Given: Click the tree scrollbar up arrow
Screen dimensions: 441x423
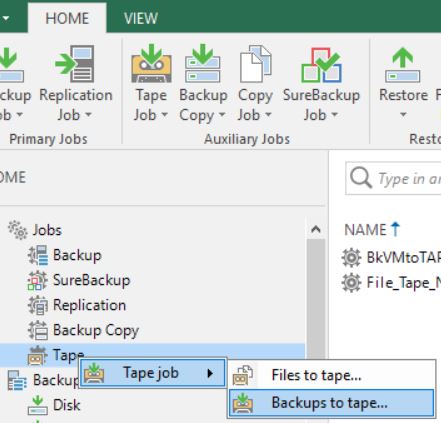Looking at the screenshot, I should [x=316, y=229].
